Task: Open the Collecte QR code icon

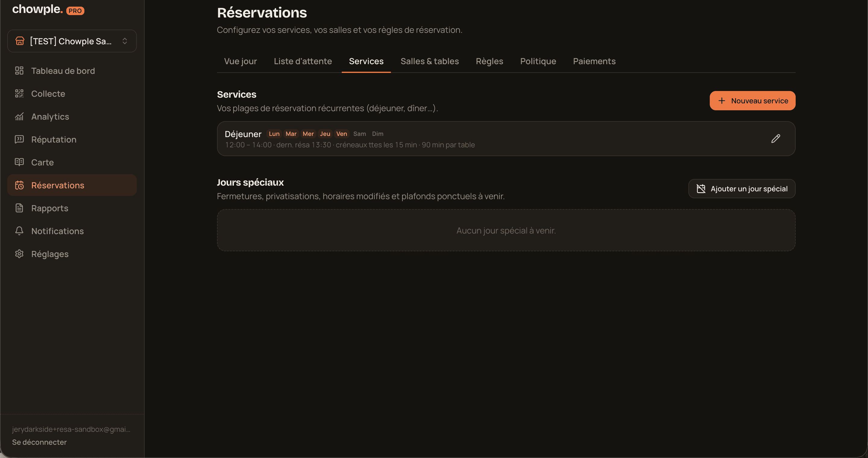Action: tap(19, 94)
